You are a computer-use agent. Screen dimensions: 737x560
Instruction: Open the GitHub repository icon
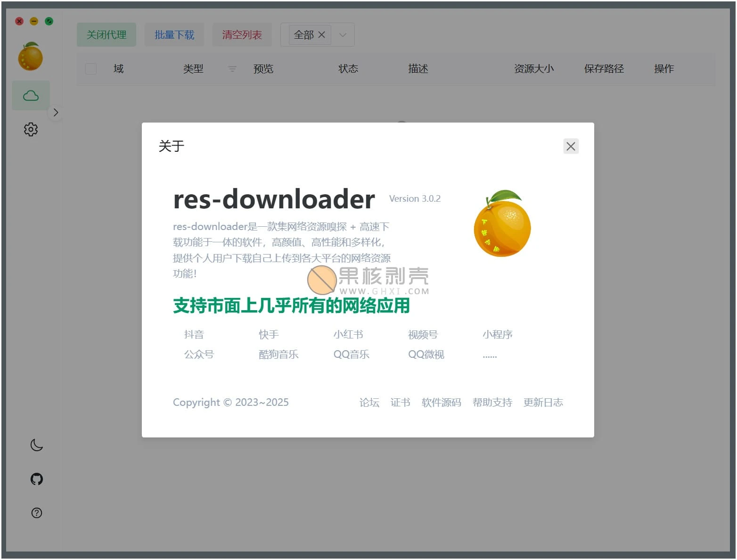[x=36, y=479]
